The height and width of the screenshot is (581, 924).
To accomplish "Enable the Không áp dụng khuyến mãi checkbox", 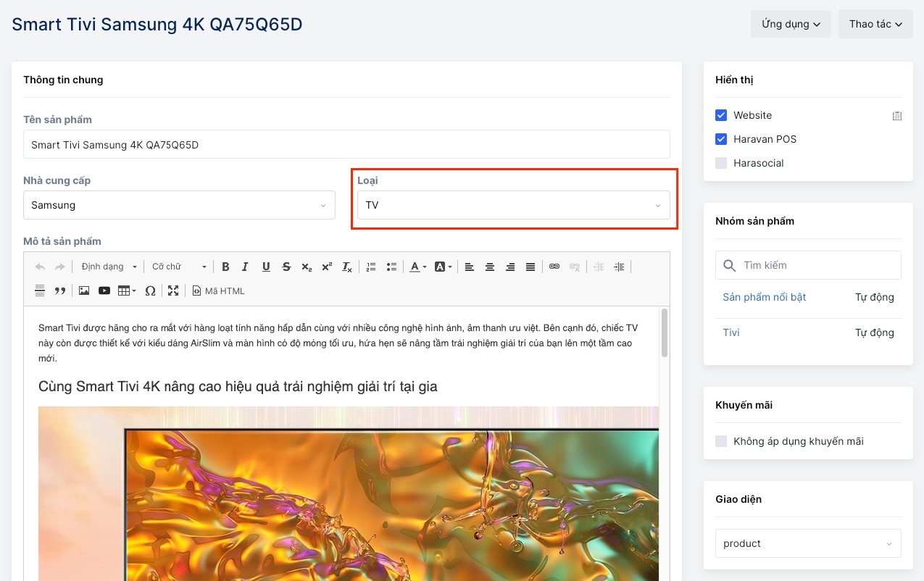I will [721, 441].
